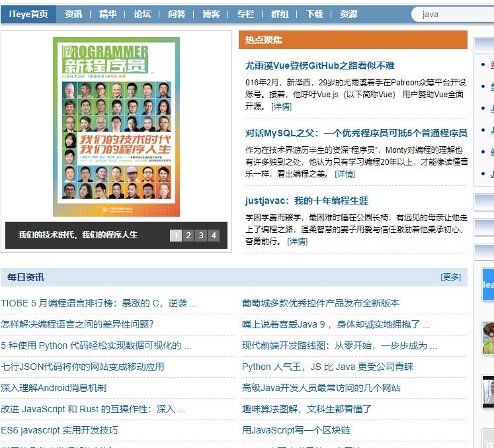
Task: Switch carousel to slide 1
Action: [176, 235]
